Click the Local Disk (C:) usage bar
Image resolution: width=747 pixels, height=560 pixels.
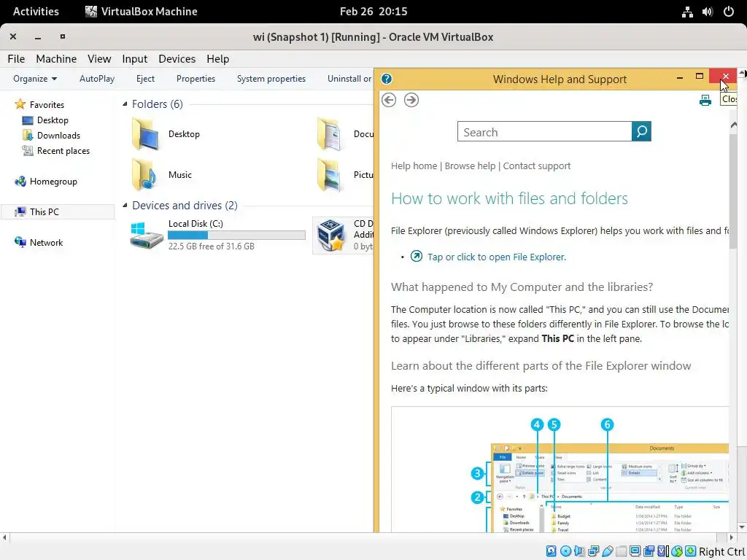pos(237,235)
